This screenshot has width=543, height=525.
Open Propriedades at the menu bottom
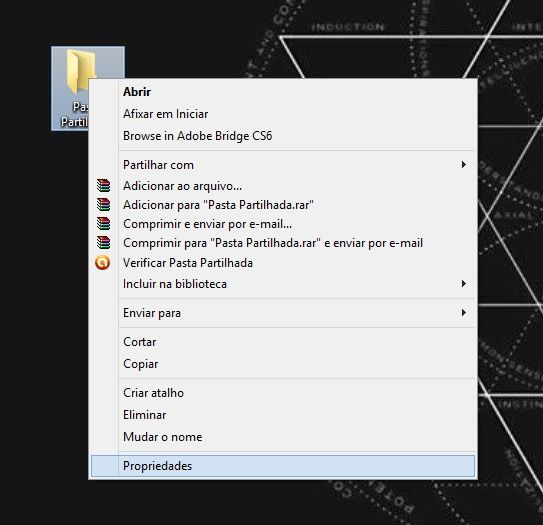click(283, 466)
